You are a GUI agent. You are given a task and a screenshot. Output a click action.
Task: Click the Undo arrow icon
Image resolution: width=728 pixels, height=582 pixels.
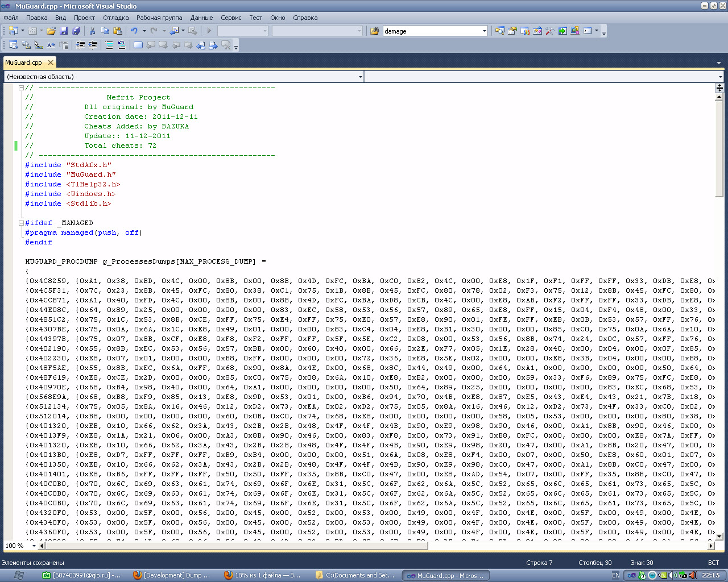(134, 31)
